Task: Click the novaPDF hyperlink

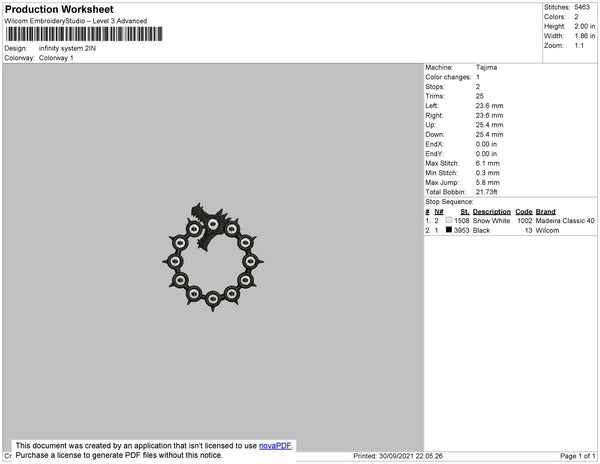Action: (275, 446)
